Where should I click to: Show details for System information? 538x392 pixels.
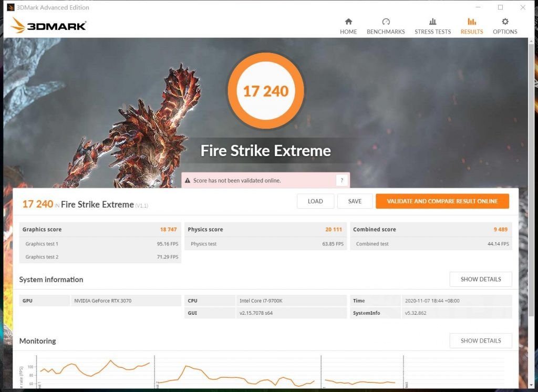tap(480, 279)
